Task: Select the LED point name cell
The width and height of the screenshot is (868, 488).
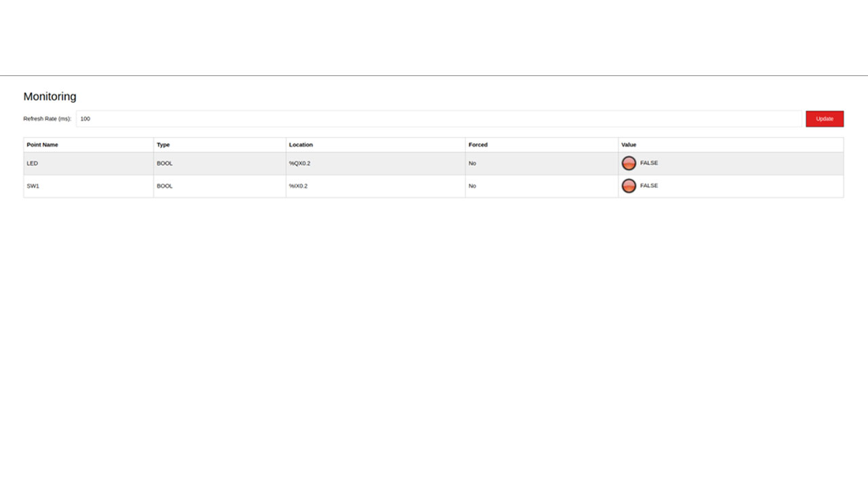Action: click(33, 163)
